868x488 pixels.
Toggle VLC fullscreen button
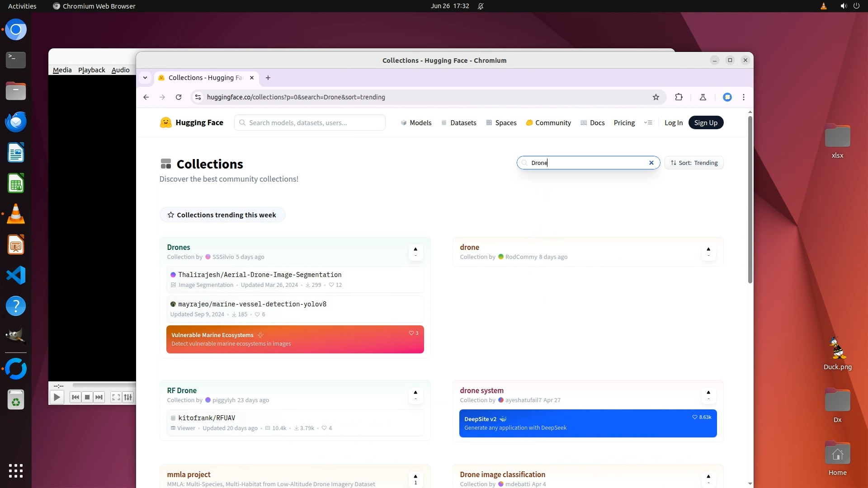pos(116,397)
